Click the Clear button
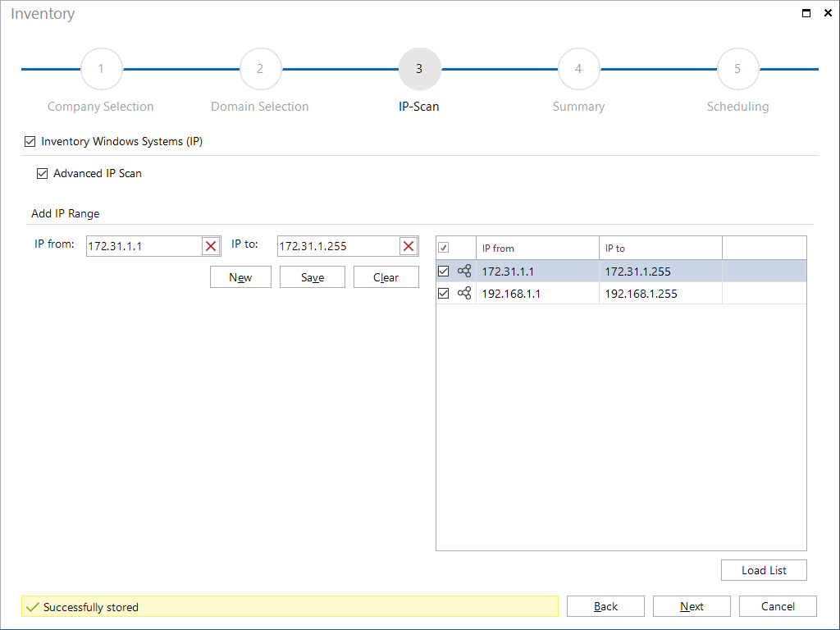Image resolution: width=840 pixels, height=630 pixels. (x=386, y=277)
